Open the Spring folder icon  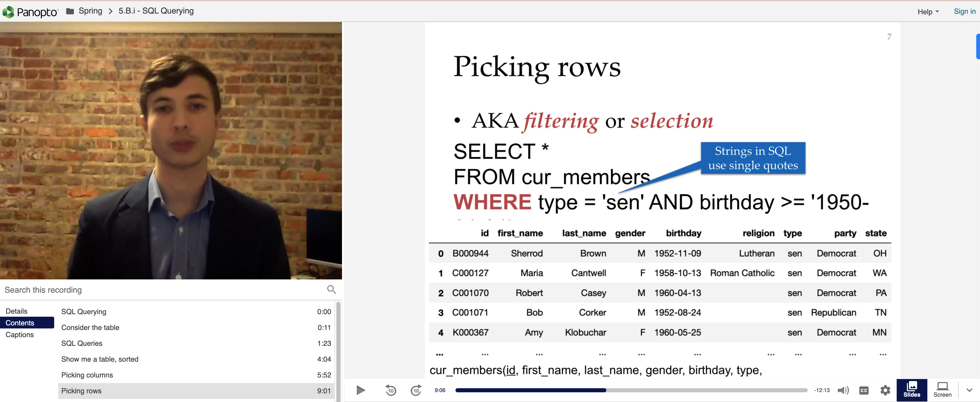pyautogui.click(x=70, y=11)
